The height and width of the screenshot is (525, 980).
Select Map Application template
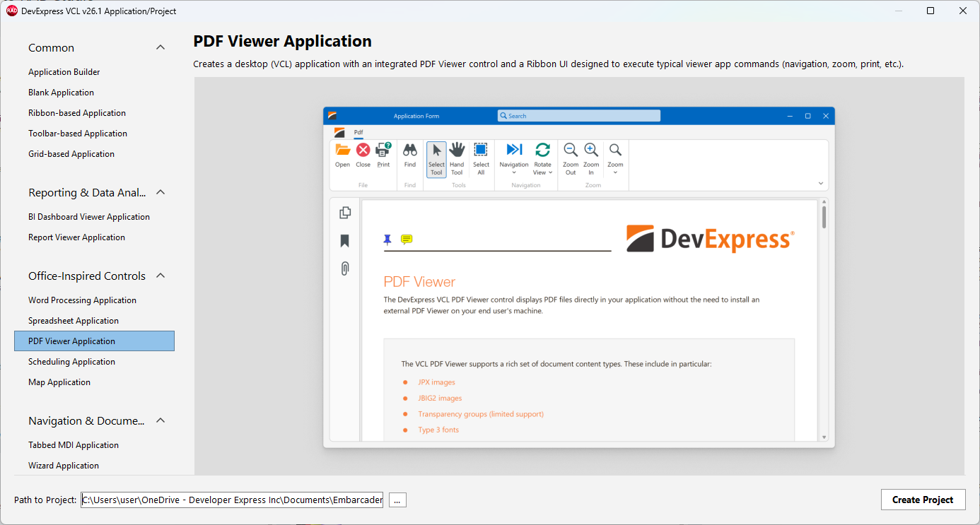tap(94, 382)
